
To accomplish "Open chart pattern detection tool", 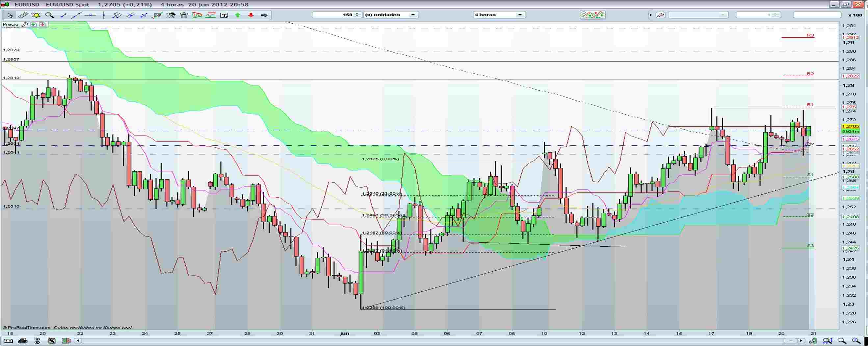I will point(198,15).
